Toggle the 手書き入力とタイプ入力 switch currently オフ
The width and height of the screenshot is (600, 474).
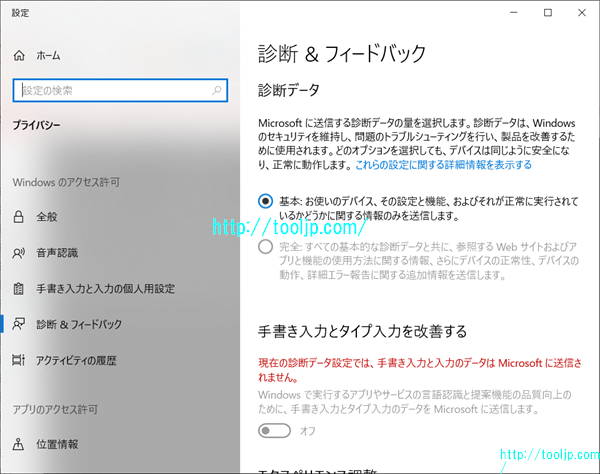point(274,431)
